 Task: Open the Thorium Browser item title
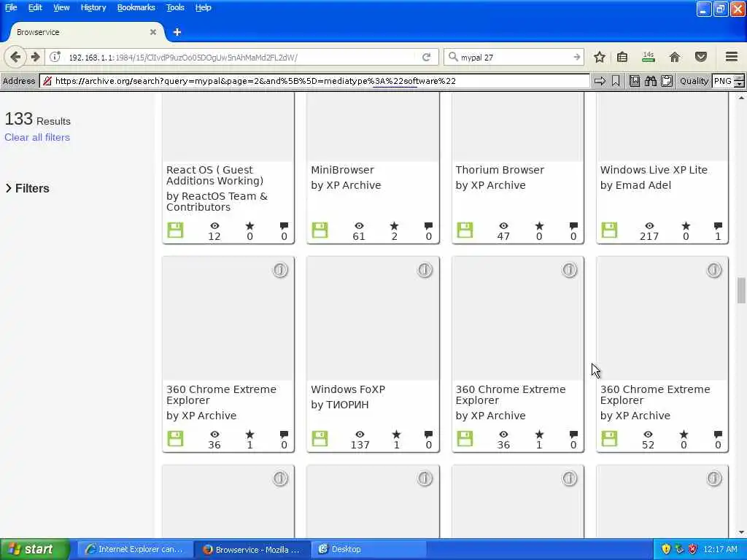[x=499, y=170]
